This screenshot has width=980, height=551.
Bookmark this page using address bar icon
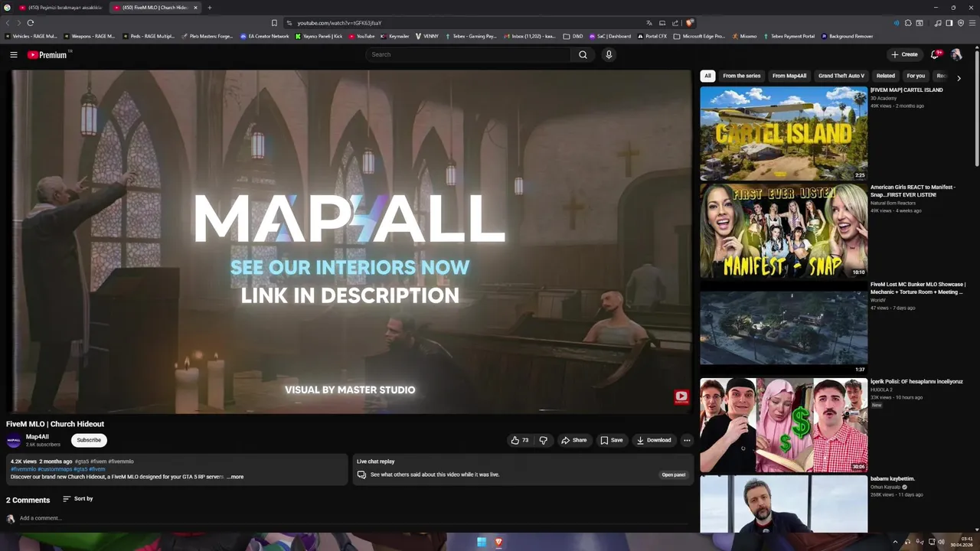pyautogui.click(x=274, y=23)
